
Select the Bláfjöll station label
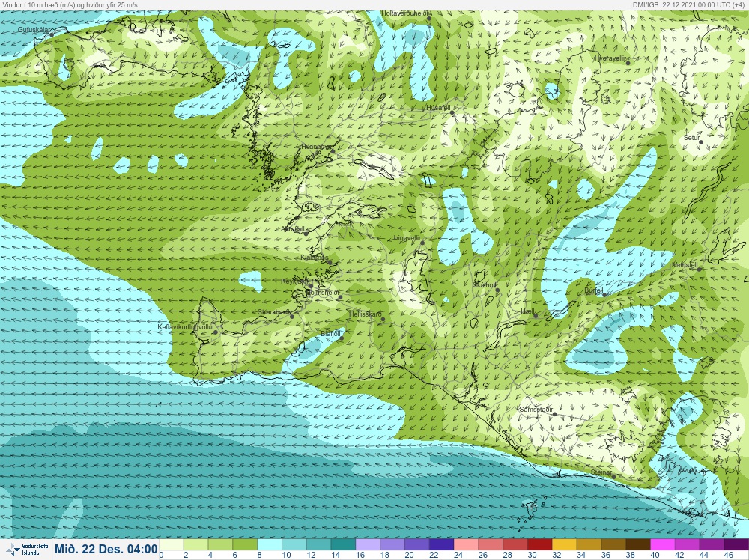tap(330, 334)
